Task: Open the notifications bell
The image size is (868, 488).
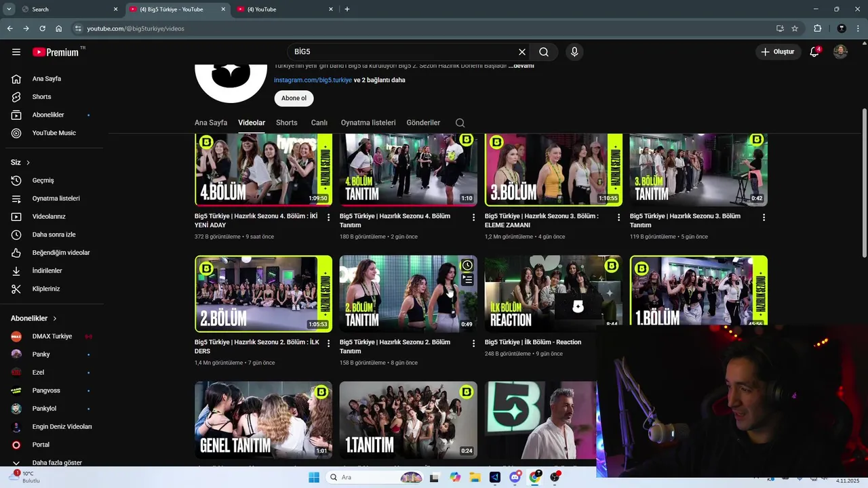Action: 814,52
